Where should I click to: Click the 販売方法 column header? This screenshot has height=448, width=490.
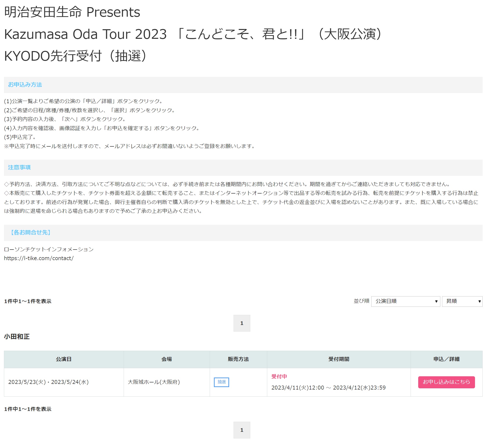(238, 359)
